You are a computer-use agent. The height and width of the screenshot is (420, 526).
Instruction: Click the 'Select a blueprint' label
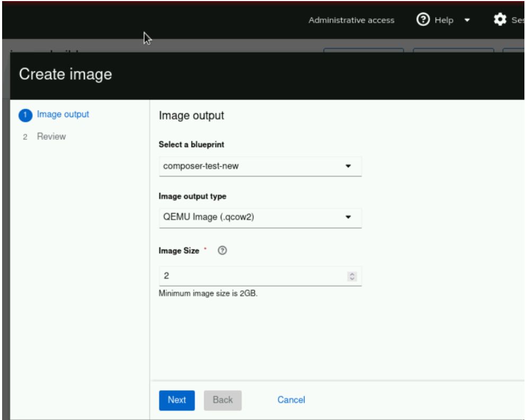[191, 145]
